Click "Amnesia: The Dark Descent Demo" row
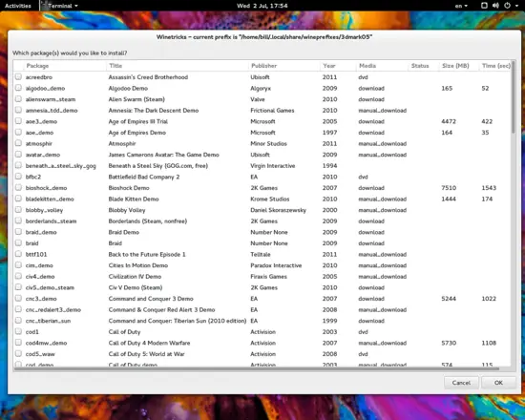This screenshot has width=525, height=420. pos(154,110)
